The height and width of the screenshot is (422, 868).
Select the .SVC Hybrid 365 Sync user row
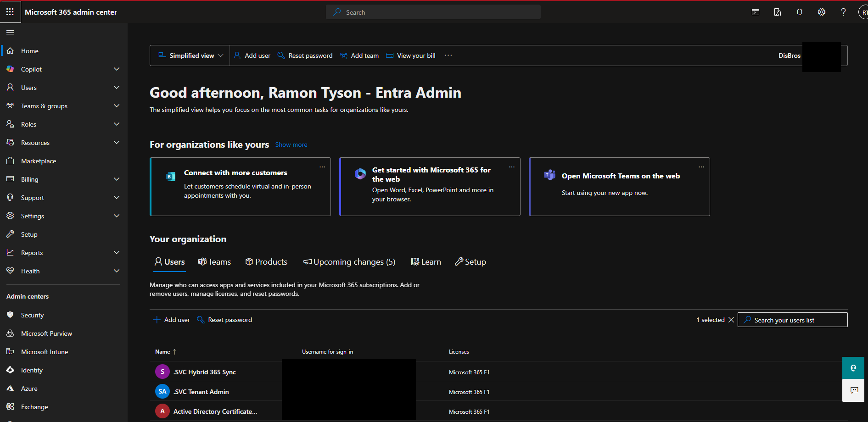[205, 372]
